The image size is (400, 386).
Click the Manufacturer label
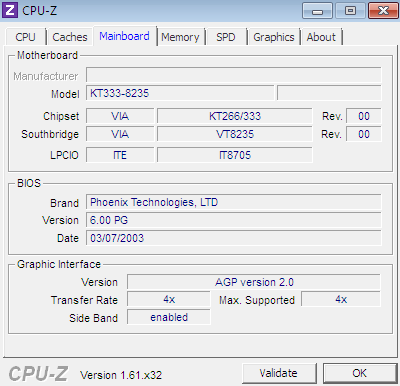tap(46, 76)
